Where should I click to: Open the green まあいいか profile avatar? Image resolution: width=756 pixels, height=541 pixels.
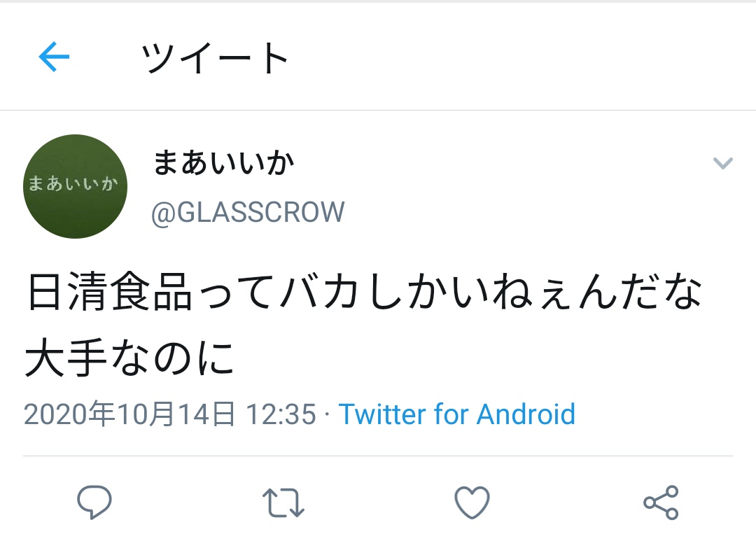[75, 186]
